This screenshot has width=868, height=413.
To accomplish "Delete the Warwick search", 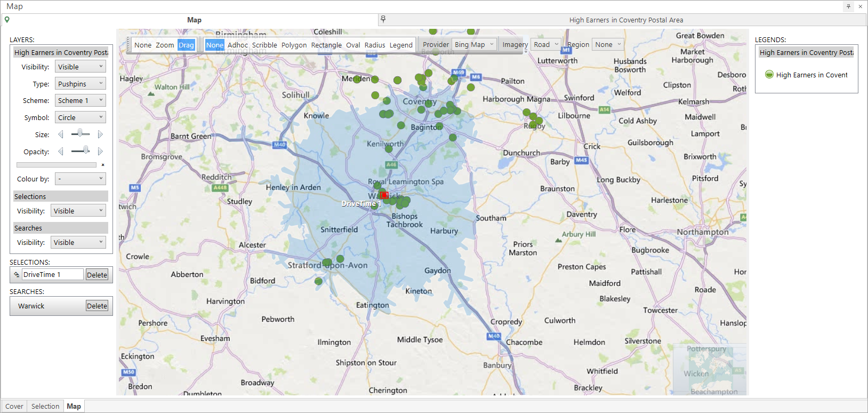I will (x=97, y=306).
